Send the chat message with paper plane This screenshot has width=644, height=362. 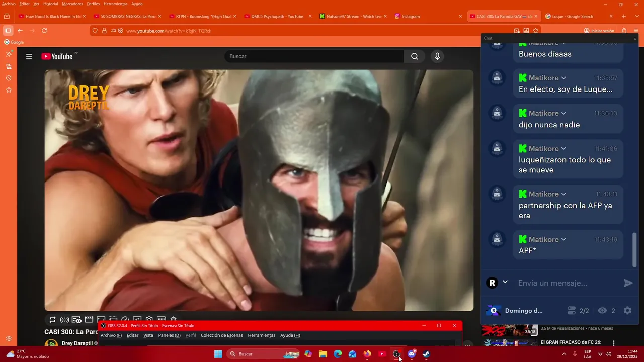tap(628, 283)
